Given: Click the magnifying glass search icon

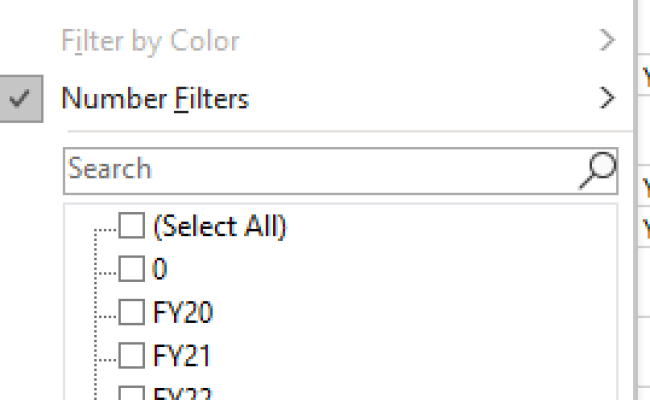Looking at the screenshot, I should point(597,170).
